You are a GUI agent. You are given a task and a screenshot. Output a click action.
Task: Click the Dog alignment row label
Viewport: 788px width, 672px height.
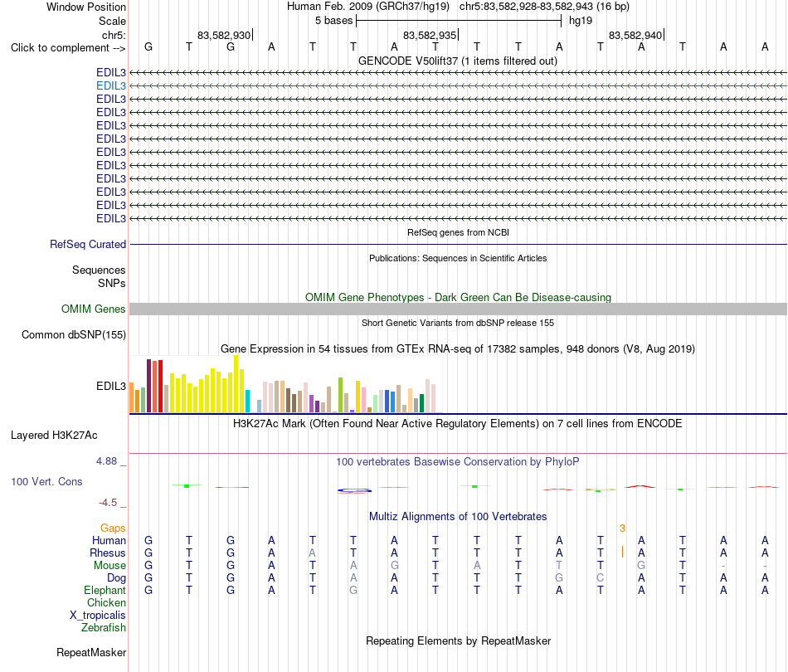(x=117, y=578)
